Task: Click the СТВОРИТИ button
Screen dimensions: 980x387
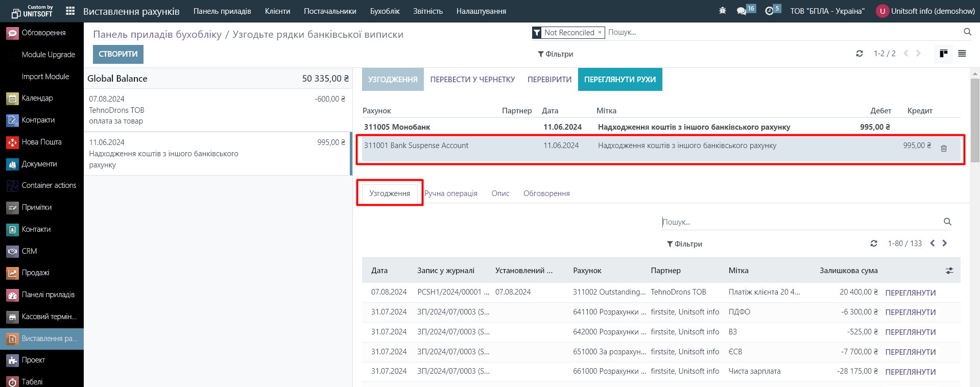Action: pyautogui.click(x=118, y=54)
